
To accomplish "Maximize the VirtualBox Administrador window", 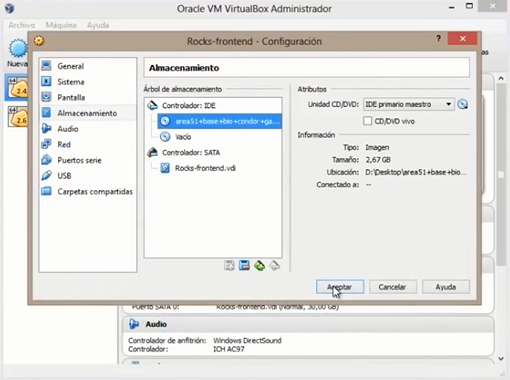I will tap(469, 6).
